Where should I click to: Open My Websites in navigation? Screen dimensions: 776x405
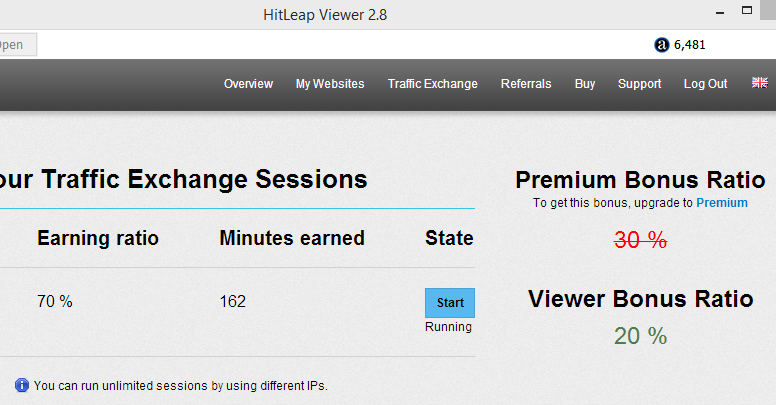click(x=330, y=84)
